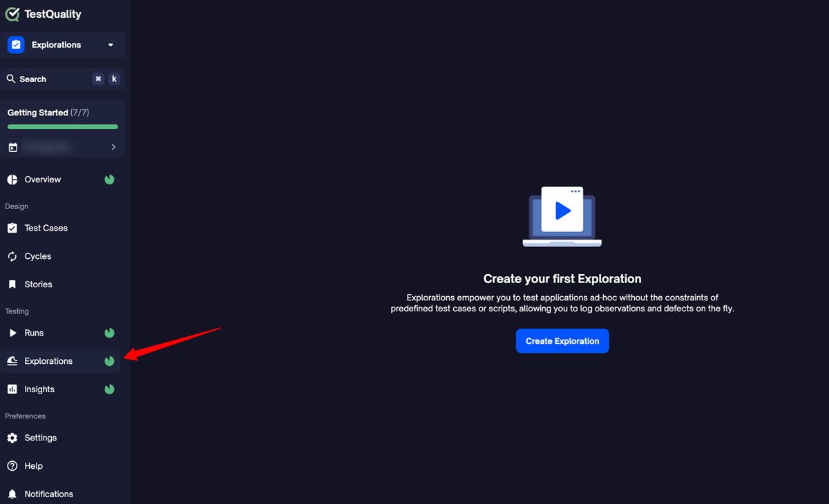The width and height of the screenshot is (829, 504).
Task: Click the green indicator beside Insights
Action: click(x=109, y=389)
